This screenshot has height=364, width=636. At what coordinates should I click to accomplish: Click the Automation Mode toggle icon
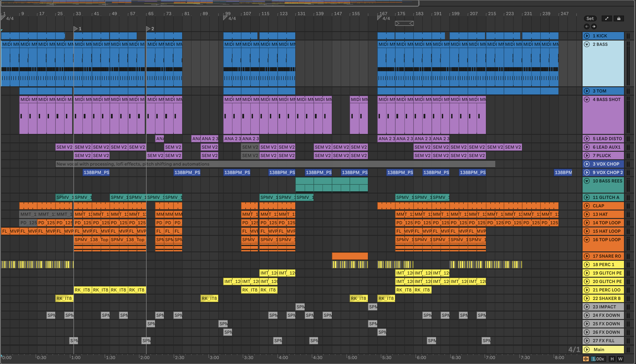coord(606,18)
